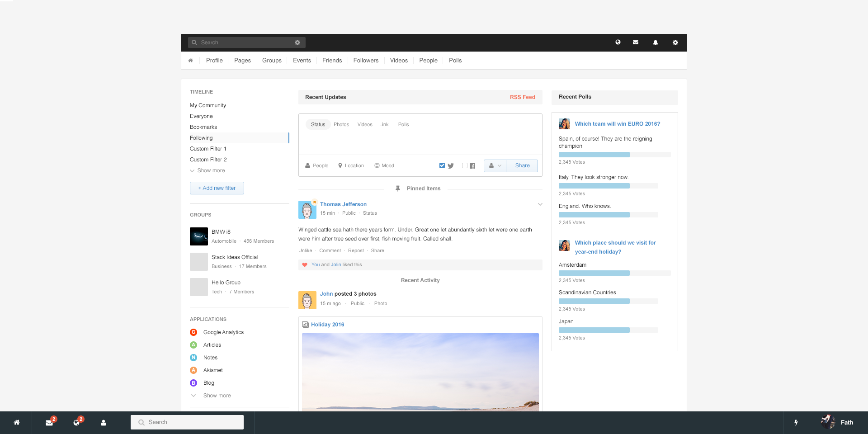Enable the Facebook sharing checkbox
The width and height of the screenshot is (868, 434).
[465, 165]
